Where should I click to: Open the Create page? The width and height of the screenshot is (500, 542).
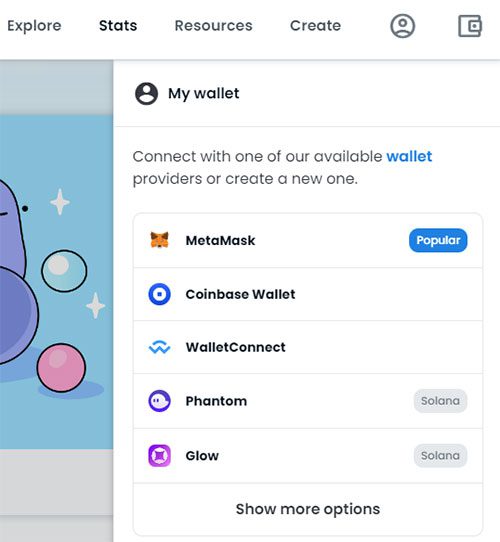tap(315, 26)
